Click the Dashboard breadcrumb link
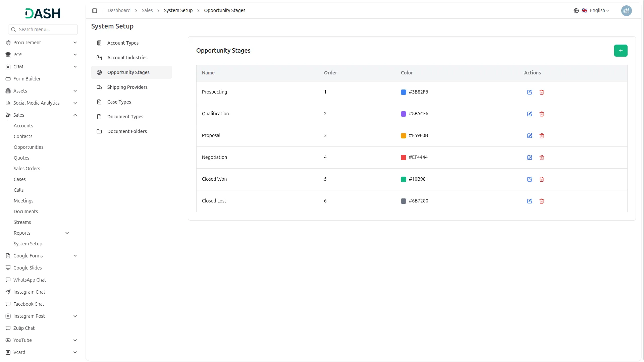The width and height of the screenshot is (644, 362). click(119, 11)
